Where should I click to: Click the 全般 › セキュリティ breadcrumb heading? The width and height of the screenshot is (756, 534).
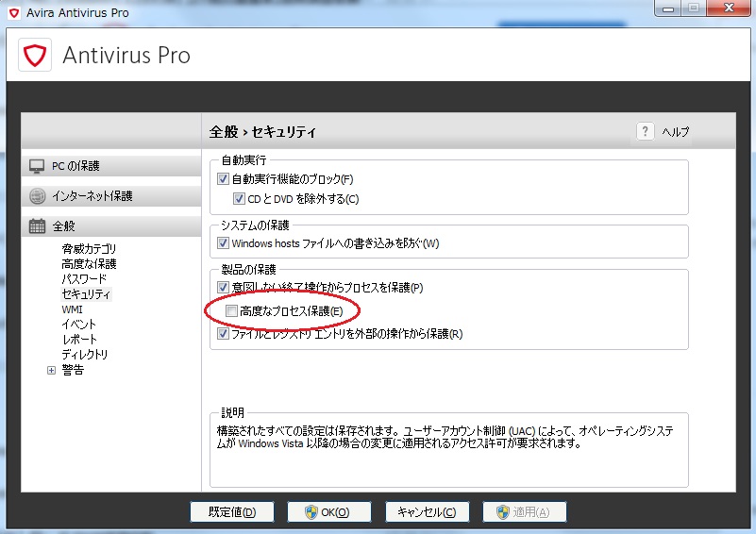[262, 131]
